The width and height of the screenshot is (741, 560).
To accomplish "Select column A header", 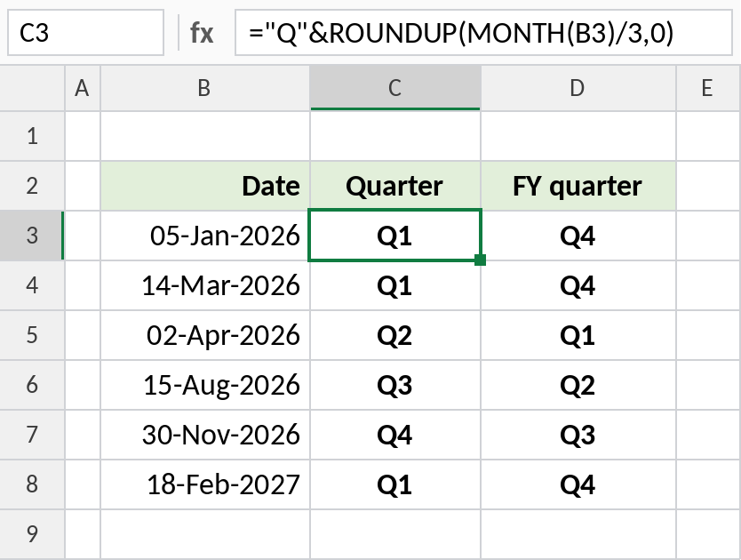I will 83,88.
